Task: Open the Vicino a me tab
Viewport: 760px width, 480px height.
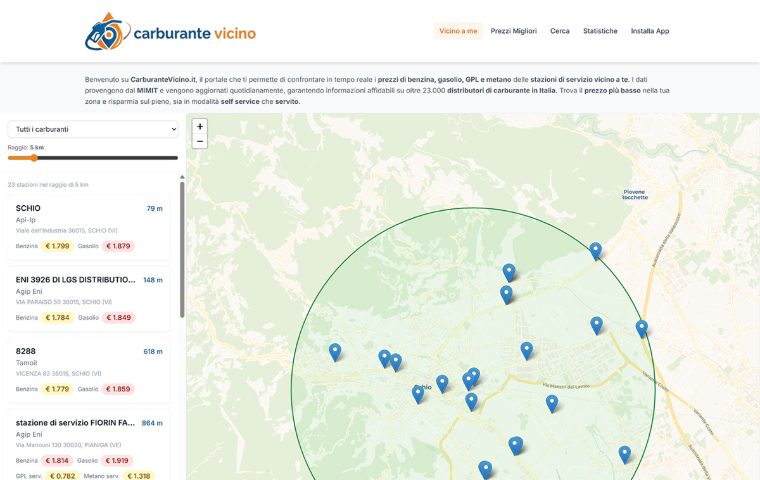Action: point(458,31)
